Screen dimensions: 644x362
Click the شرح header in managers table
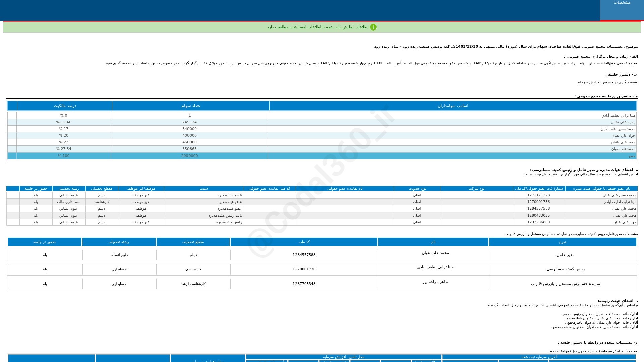click(x=562, y=242)
